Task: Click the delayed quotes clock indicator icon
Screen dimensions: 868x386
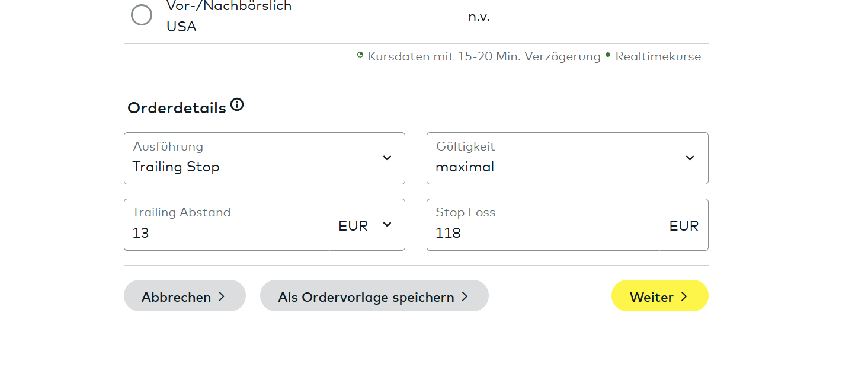Action: click(x=360, y=55)
